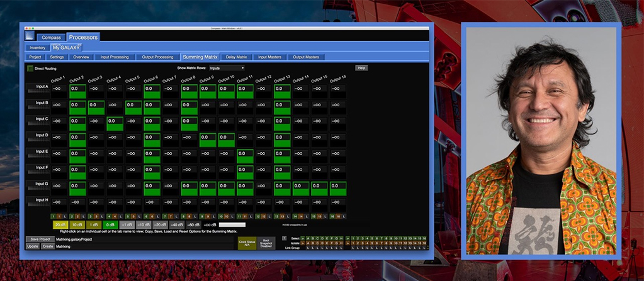
Task: Open the Output Masters tab
Action: point(306,57)
